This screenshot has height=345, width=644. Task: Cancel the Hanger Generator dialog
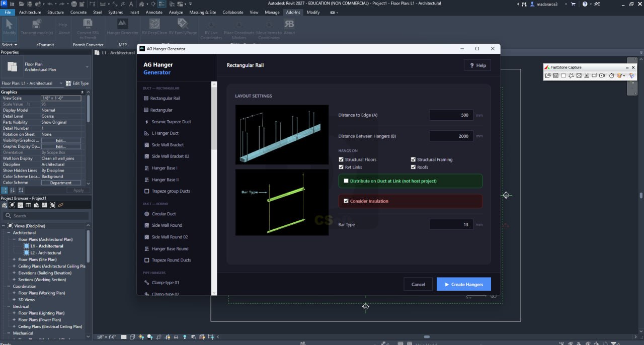tap(418, 284)
